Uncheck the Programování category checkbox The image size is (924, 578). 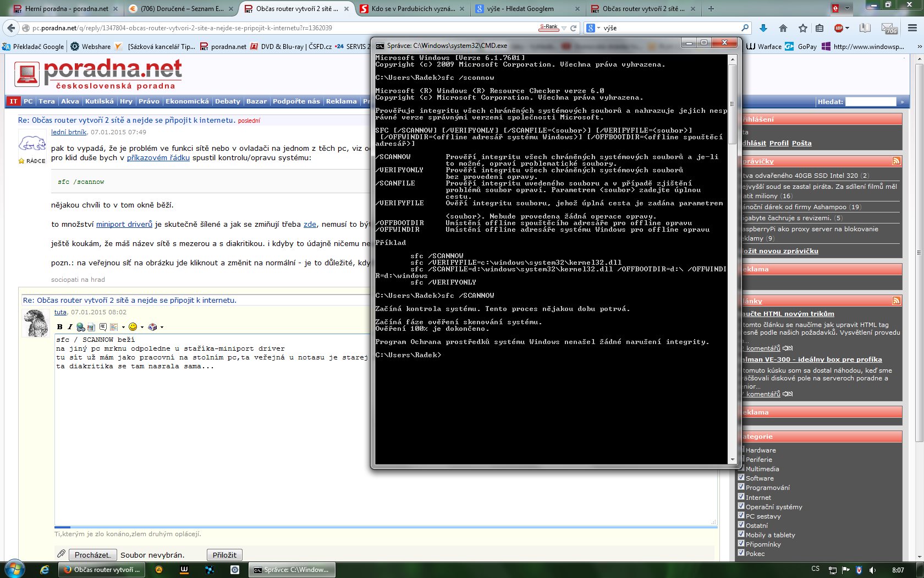pos(741,487)
